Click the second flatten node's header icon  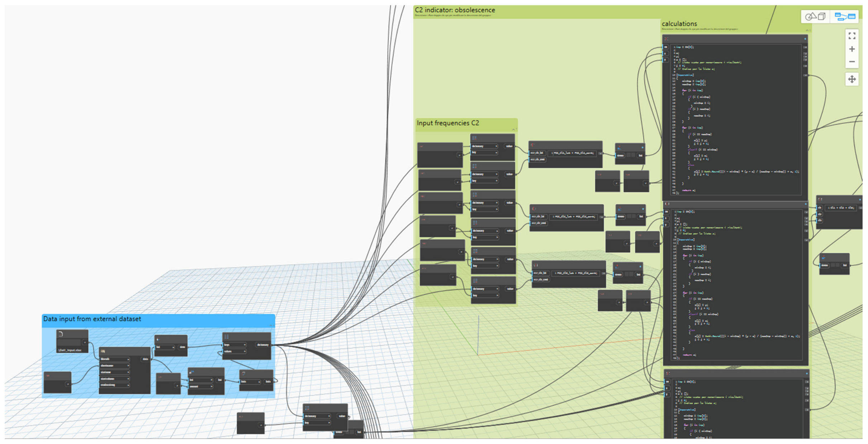[x=620, y=208]
